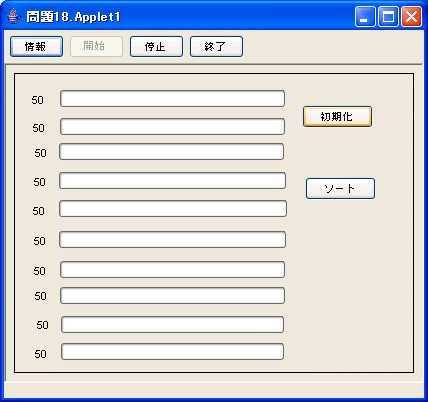428x402 pixels.
Task: Close the 問題18.Applet1 window
Action: click(411, 16)
